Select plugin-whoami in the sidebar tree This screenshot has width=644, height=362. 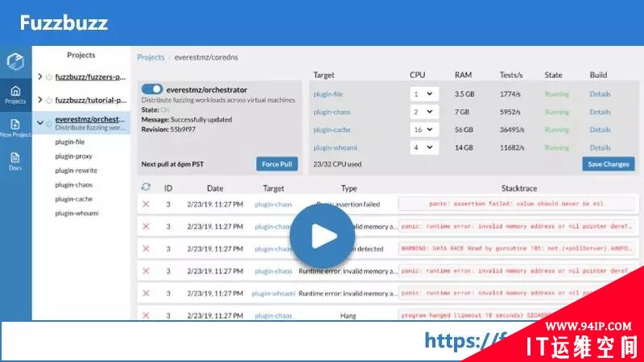pos(76,213)
